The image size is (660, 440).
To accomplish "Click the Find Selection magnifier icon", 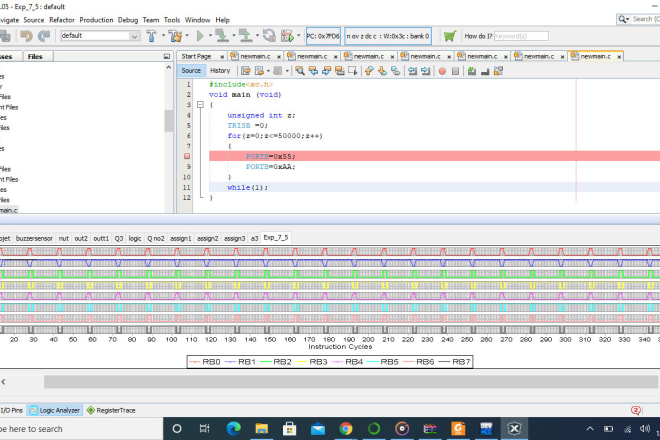I will pyautogui.click(x=300, y=71).
